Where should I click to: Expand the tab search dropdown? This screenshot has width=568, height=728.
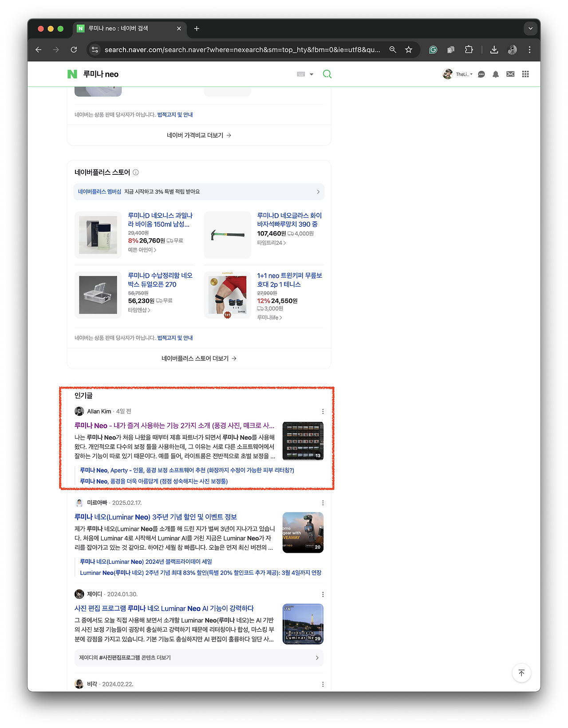tap(530, 28)
